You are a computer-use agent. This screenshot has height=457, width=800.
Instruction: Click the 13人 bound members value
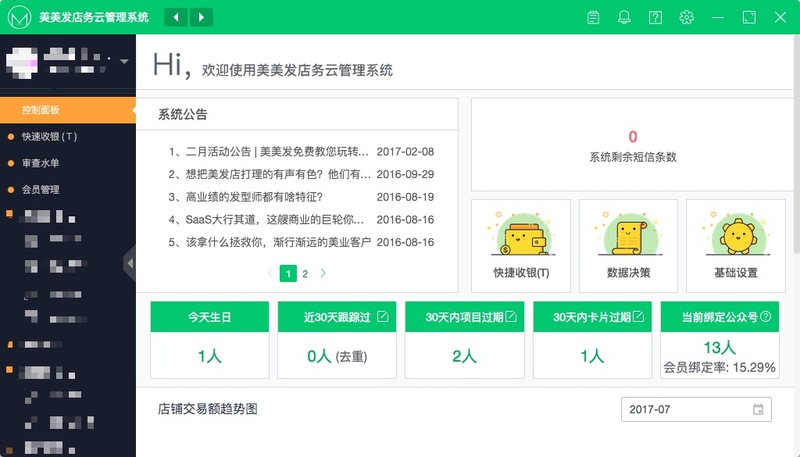point(719,347)
